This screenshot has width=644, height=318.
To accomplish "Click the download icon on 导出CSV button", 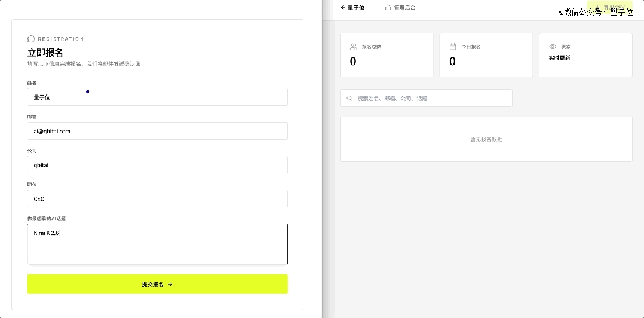I will click(596, 8).
